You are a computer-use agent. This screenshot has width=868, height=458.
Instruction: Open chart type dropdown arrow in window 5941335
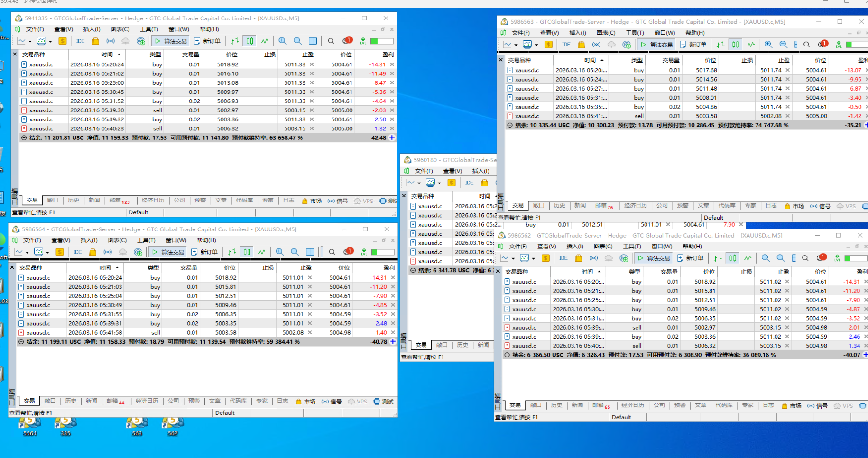tap(30, 42)
